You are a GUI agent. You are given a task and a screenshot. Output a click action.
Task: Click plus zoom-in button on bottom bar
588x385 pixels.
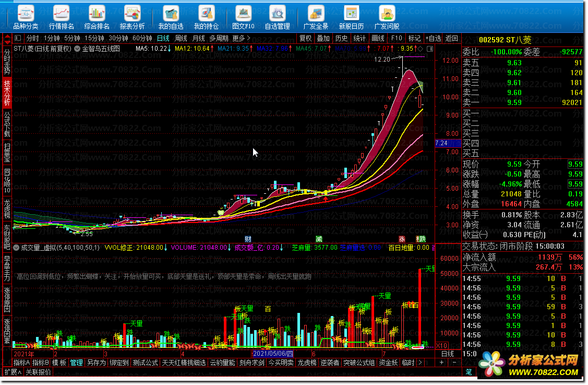point(442,363)
